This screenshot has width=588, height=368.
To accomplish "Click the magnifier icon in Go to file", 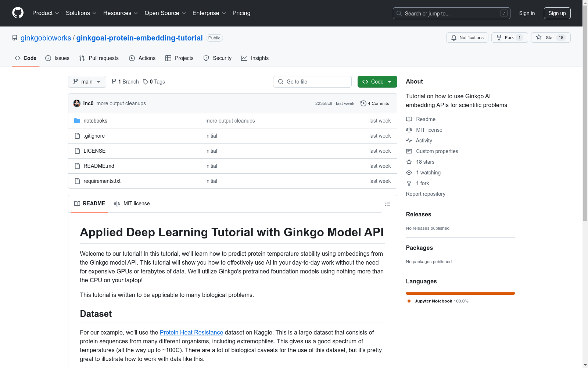I will 281,82.
